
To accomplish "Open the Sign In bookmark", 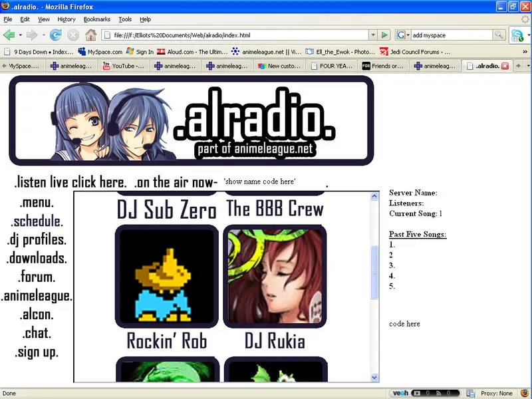I will tap(140, 52).
